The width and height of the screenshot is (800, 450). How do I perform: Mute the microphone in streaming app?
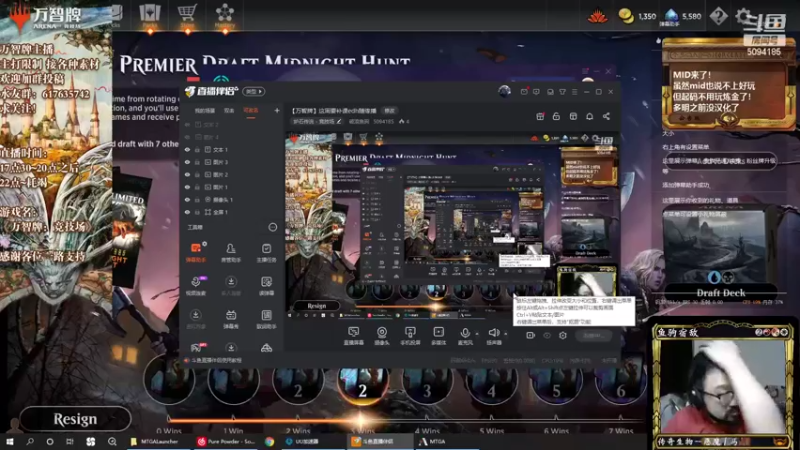pos(465,333)
